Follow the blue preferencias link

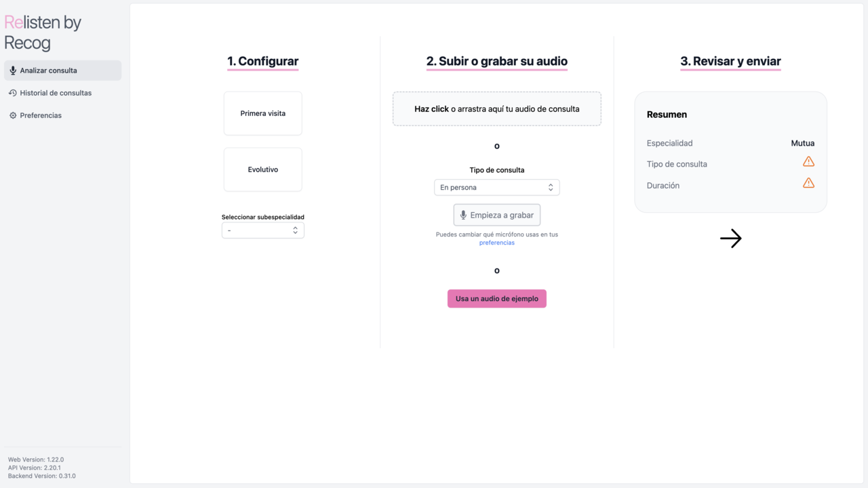pyautogui.click(x=497, y=243)
